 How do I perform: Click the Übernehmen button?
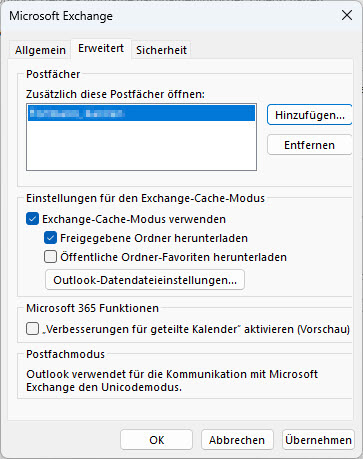(x=318, y=440)
